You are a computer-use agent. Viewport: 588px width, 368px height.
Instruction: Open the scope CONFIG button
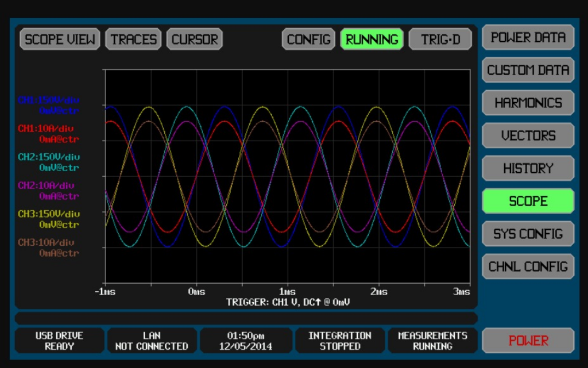308,39
